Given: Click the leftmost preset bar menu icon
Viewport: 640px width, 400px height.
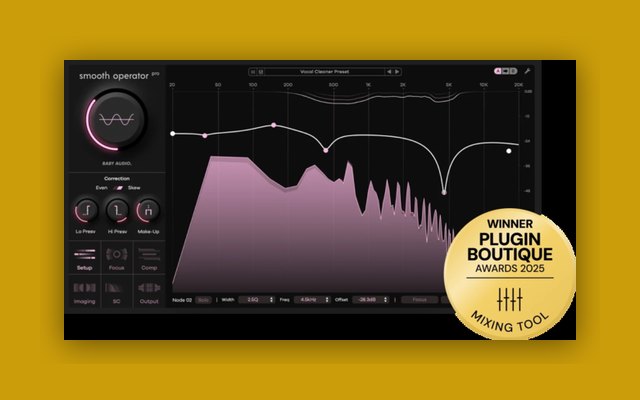Looking at the screenshot, I should [x=253, y=72].
